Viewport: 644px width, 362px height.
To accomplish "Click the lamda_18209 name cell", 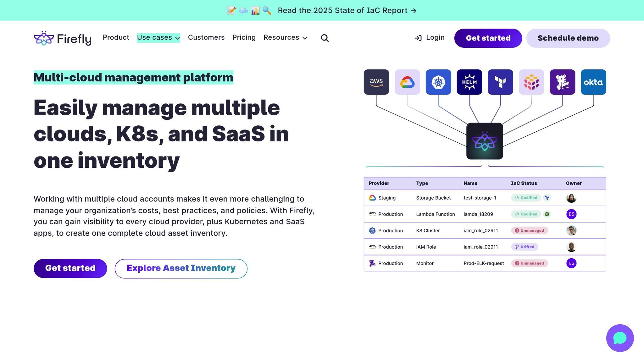I will tap(478, 214).
